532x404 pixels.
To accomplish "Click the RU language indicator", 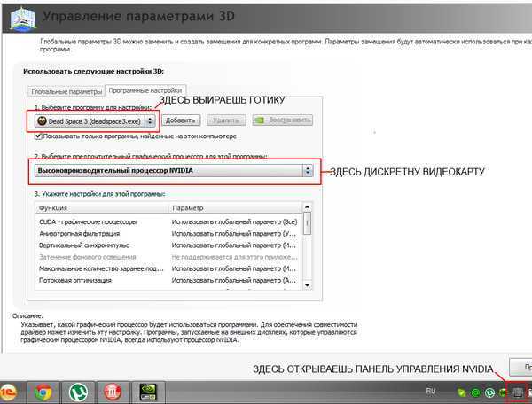I will coord(431,391).
